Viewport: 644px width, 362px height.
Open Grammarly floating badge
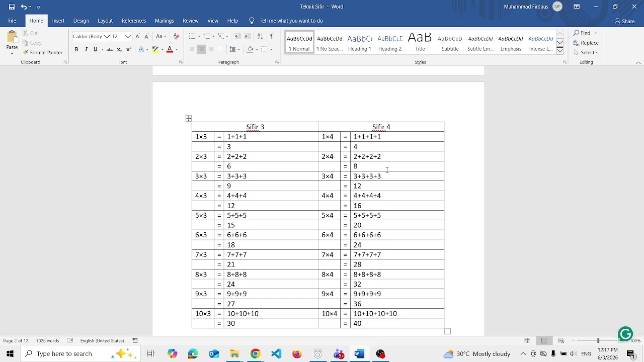coord(625,334)
